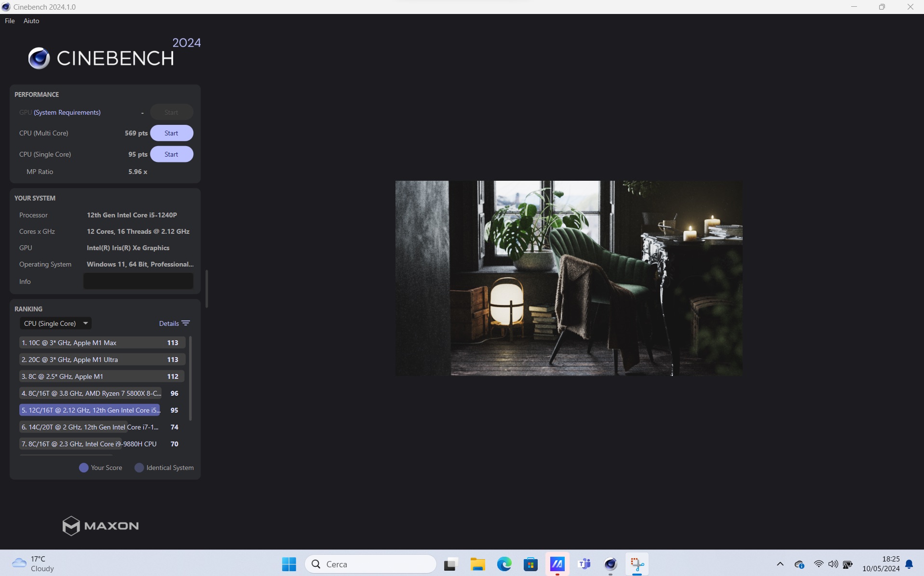Click the Your Score legend dot

(x=83, y=468)
